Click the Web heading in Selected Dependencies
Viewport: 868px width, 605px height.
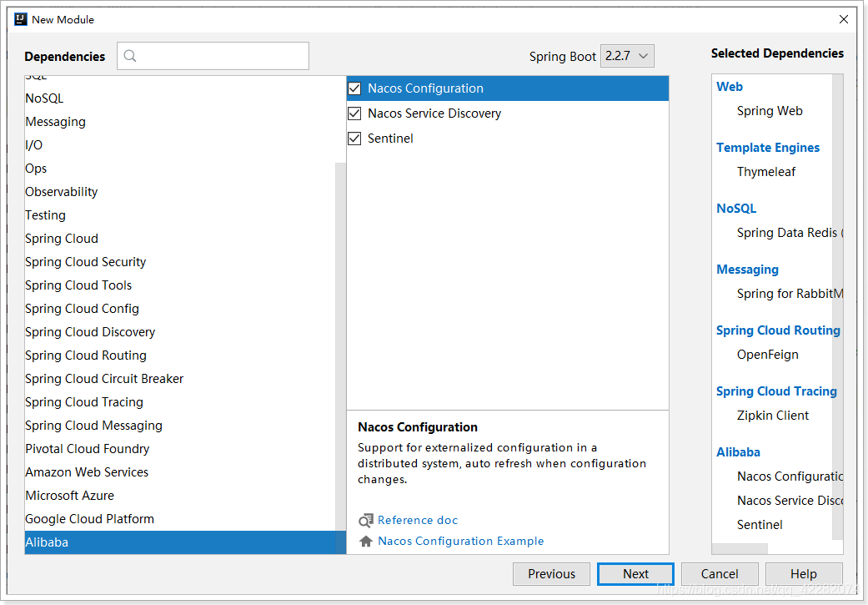coord(730,87)
